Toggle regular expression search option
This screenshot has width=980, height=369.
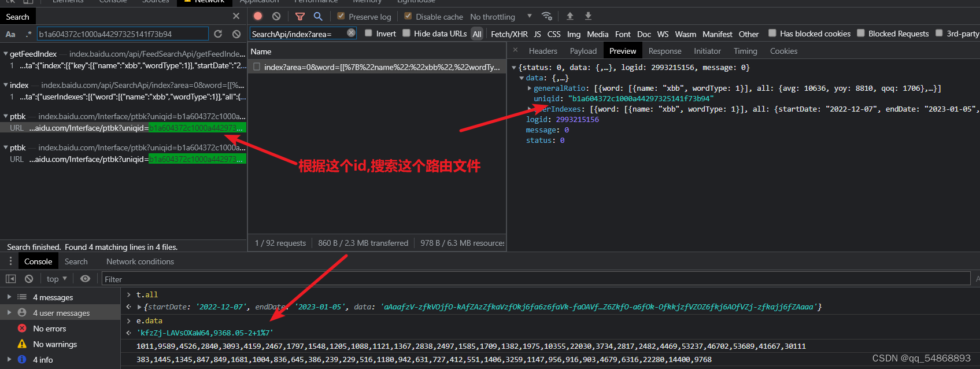pyautogui.click(x=28, y=34)
